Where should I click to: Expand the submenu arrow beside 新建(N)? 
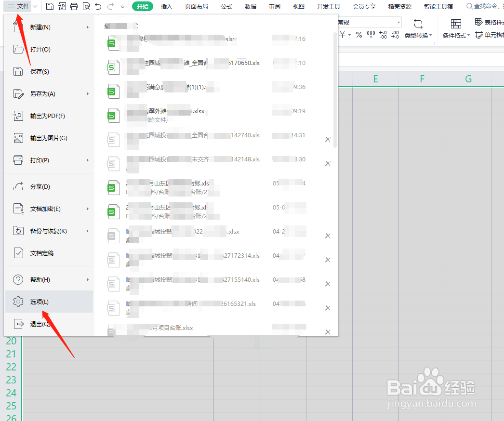87,27
